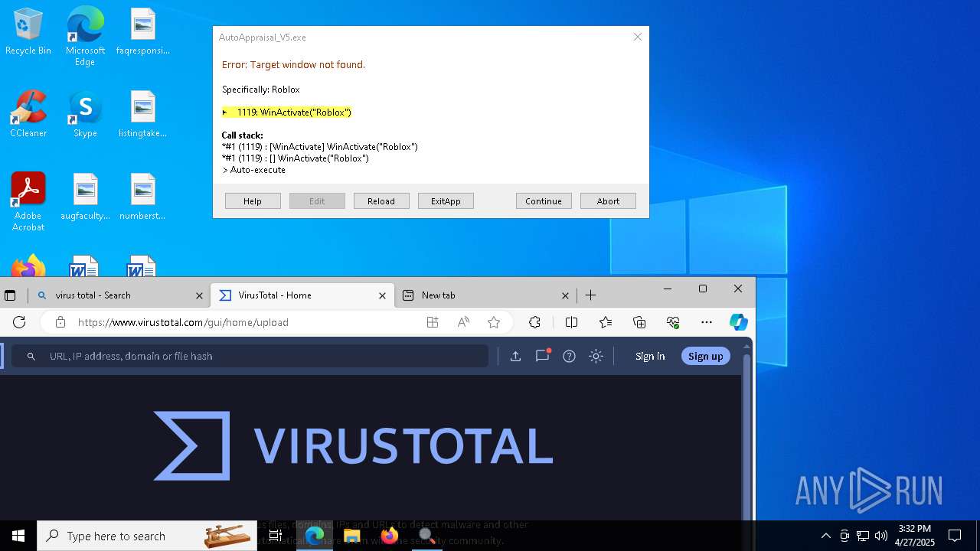The width and height of the screenshot is (980, 551).
Task: Open Microsoft Edge from the taskbar
Action: click(315, 536)
